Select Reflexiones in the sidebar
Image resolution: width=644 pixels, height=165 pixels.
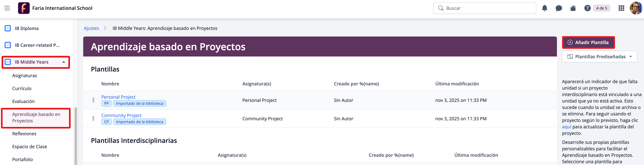point(24,134)
